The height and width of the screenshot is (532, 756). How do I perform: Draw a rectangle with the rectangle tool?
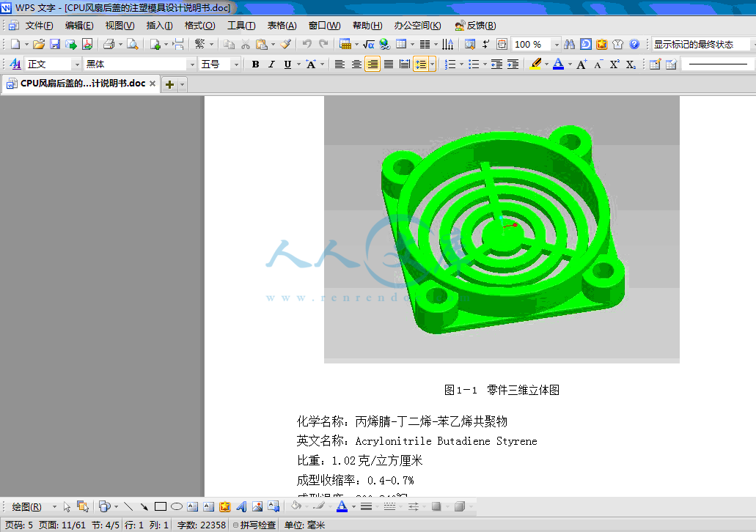(x=161, y=506)
